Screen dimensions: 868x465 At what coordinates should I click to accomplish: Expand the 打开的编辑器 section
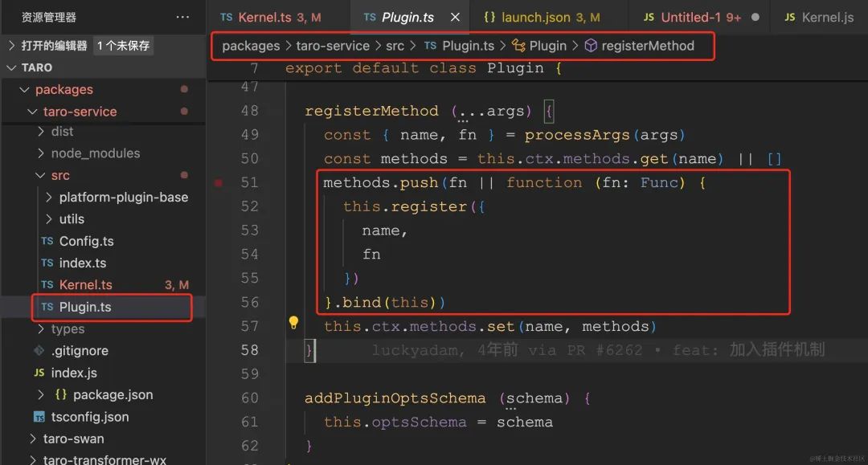pyautogui.click(x=11, y=45)
